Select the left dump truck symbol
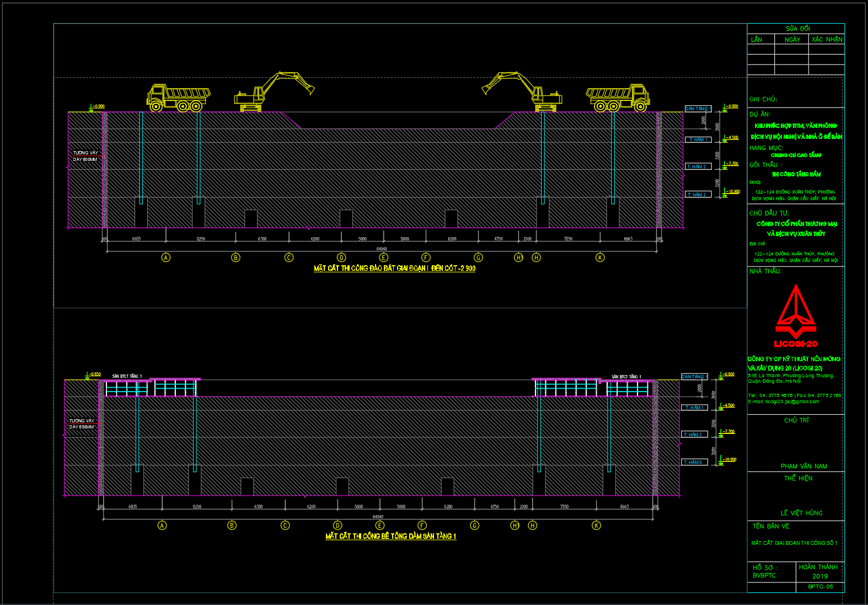Viewport: 868px width, 605px height. (178, 98)
